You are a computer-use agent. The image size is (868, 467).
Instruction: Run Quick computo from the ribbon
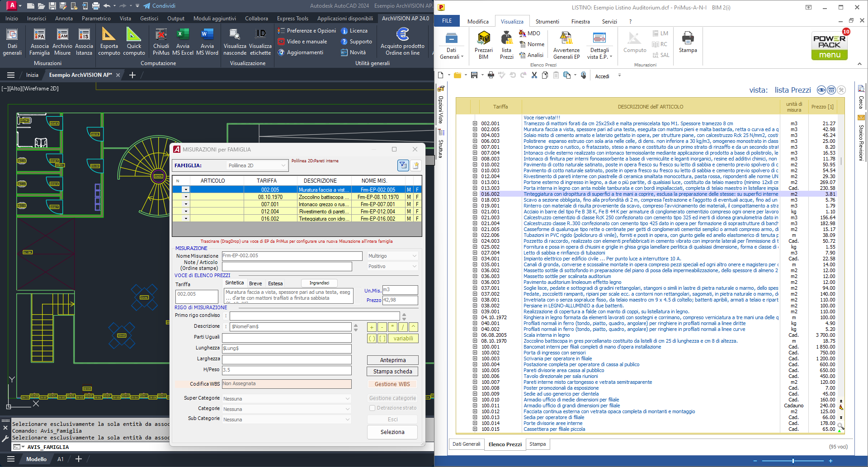(134, 42)
